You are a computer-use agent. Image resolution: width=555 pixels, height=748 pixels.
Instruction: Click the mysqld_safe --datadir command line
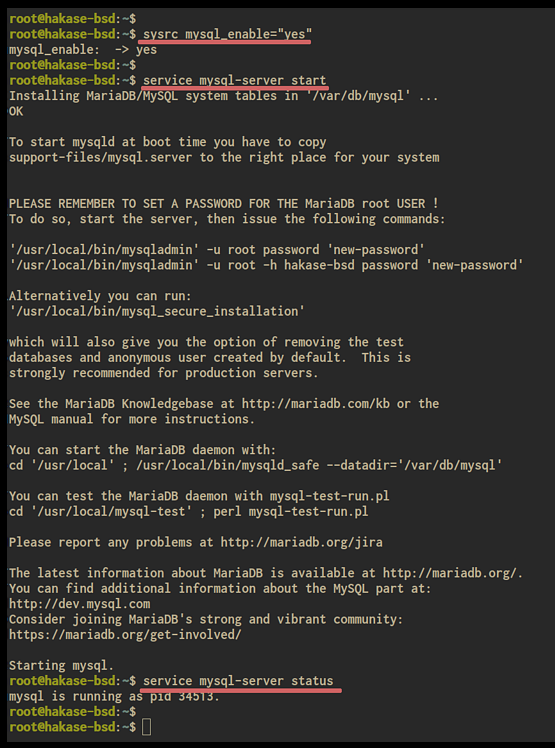(255, 465)
